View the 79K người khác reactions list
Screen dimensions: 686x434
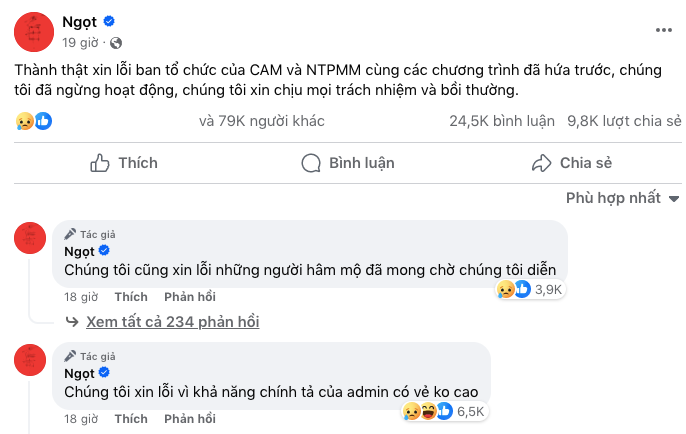click(262, 121)
